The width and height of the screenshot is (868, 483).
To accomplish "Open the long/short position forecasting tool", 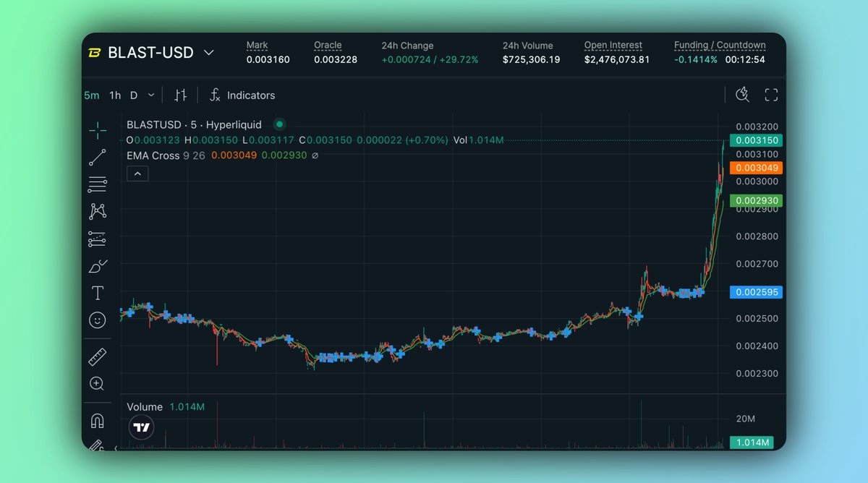I will coord(98,238).
